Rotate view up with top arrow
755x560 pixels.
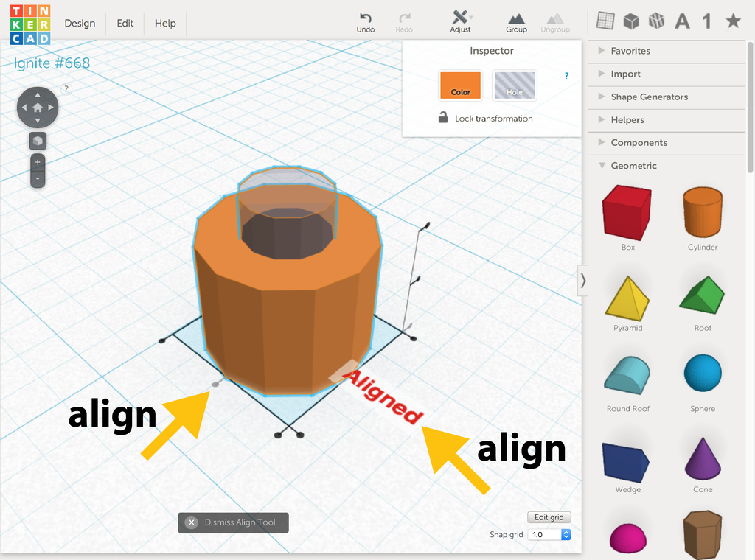tap(38, 94)
